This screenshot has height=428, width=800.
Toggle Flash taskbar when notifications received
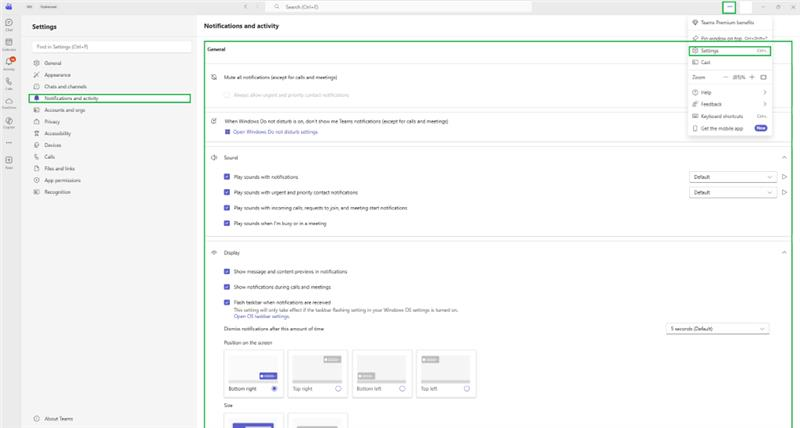(227, 303)
